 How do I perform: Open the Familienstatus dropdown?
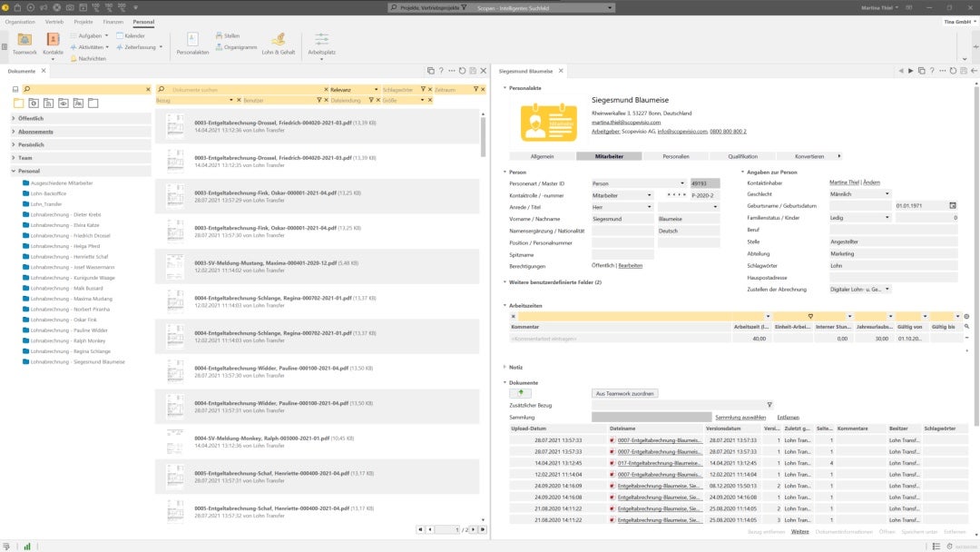coord(887,218)
